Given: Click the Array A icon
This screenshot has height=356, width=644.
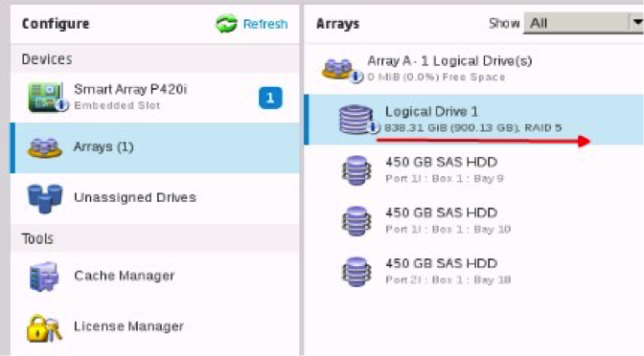Looking at the screenshot, I should point(342,70).
